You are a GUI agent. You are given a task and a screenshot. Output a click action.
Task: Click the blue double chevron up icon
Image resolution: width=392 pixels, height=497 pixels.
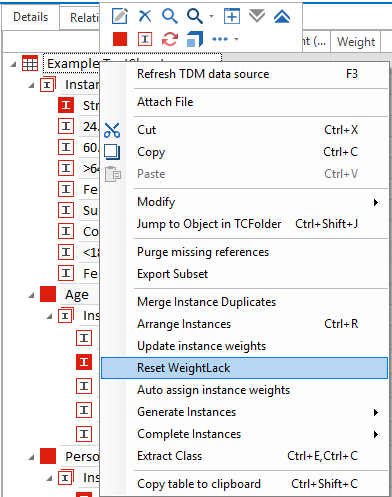click(x=282, y=16)
